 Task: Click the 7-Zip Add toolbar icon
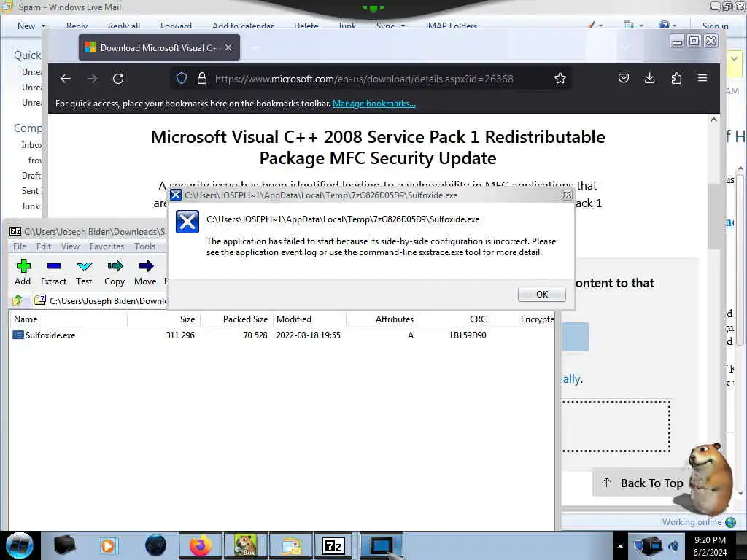(x=23, y=273)
